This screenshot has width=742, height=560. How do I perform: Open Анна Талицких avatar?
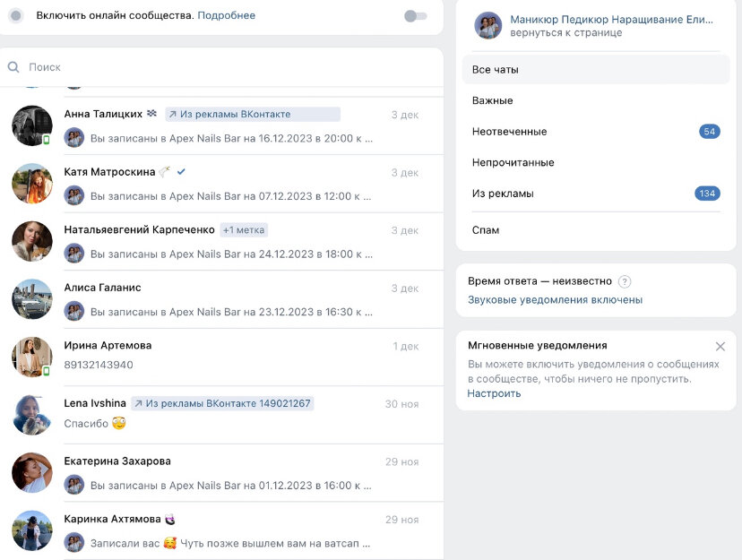[31, 125]
